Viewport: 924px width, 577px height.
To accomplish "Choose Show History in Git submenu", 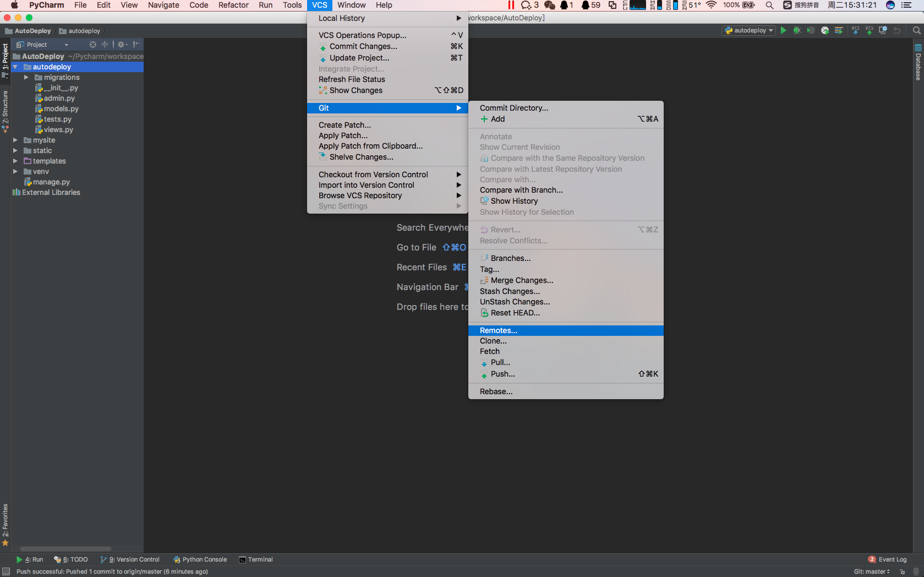I will pos(566,201).
